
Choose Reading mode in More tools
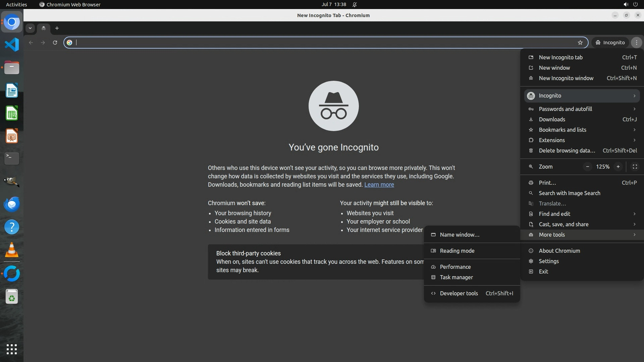pos(457,251)
